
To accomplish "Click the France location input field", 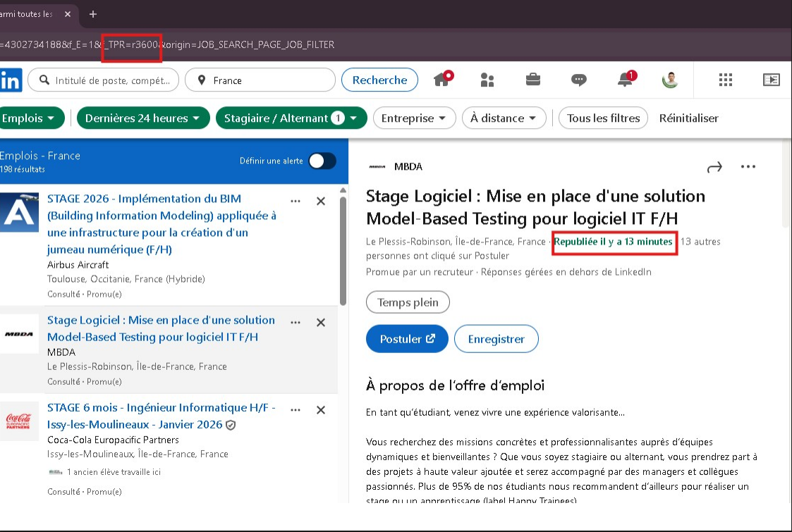I will pyautogui.click(x=261, y=80).
